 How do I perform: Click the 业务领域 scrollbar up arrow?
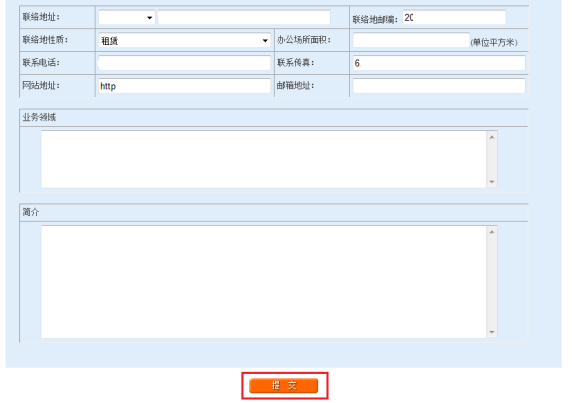[492, 137]
